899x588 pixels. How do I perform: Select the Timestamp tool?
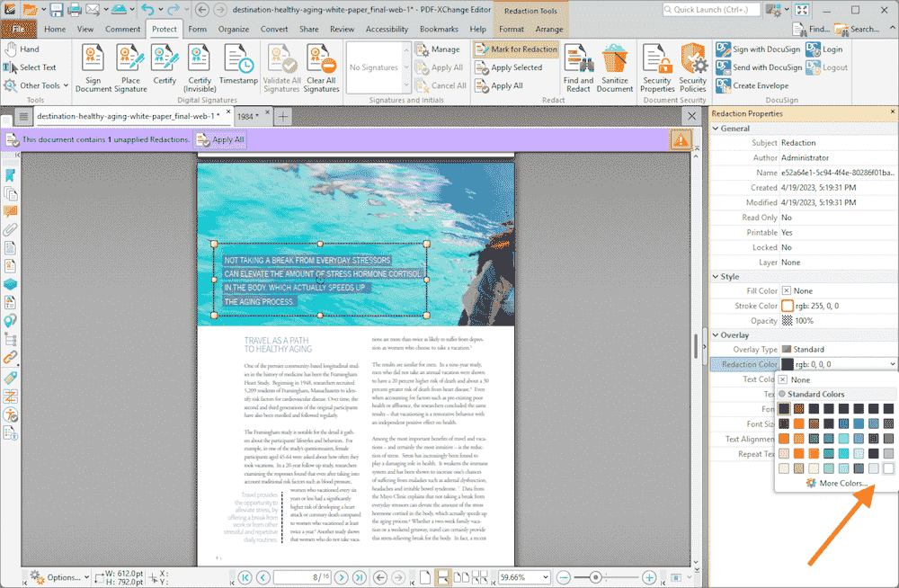[x=239, y=65]
